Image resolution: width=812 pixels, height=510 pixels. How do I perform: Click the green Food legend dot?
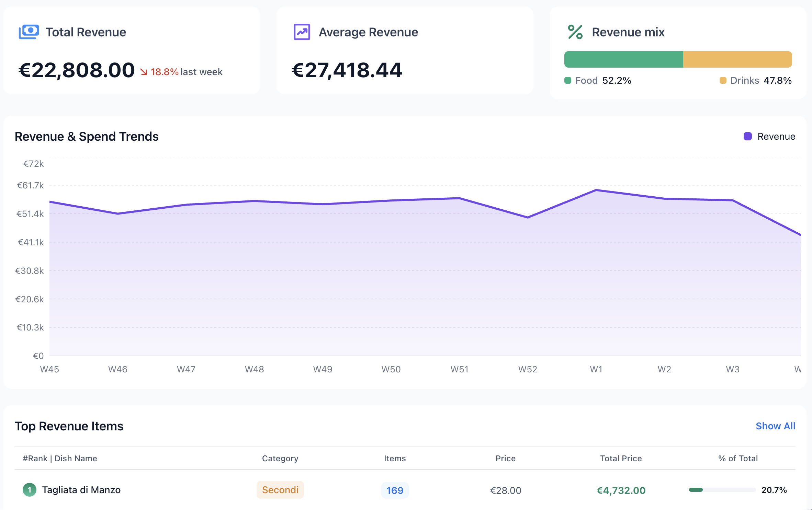[x=568, y=80]
